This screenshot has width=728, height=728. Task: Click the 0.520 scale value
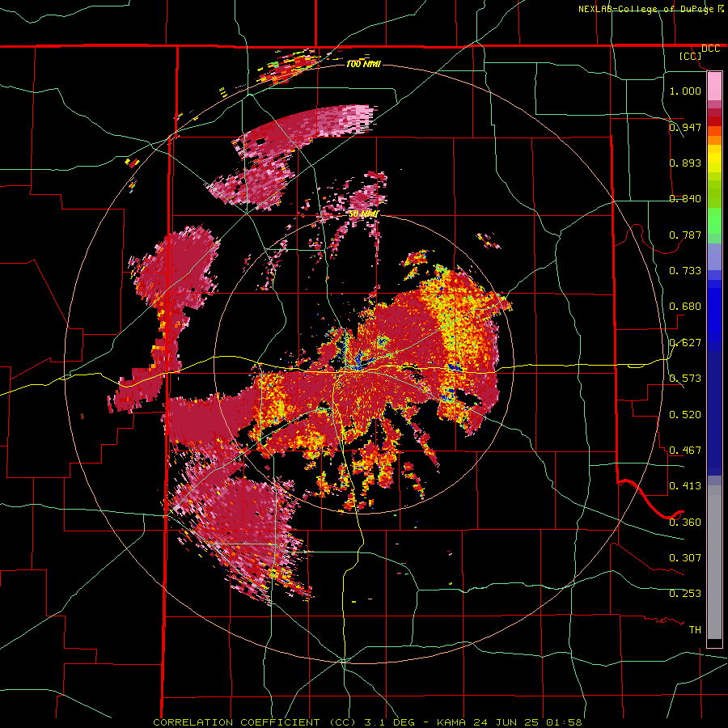[685, 415]
